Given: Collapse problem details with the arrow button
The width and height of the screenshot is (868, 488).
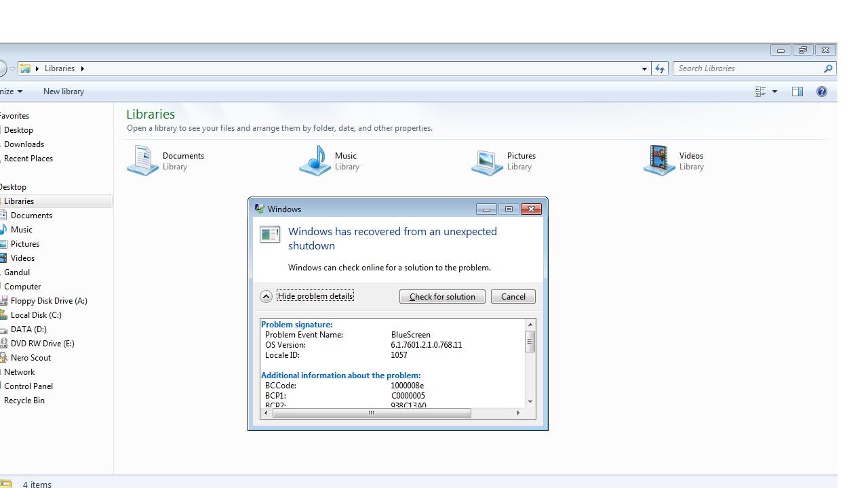Looking at the screenshot, I should (266, 296).
